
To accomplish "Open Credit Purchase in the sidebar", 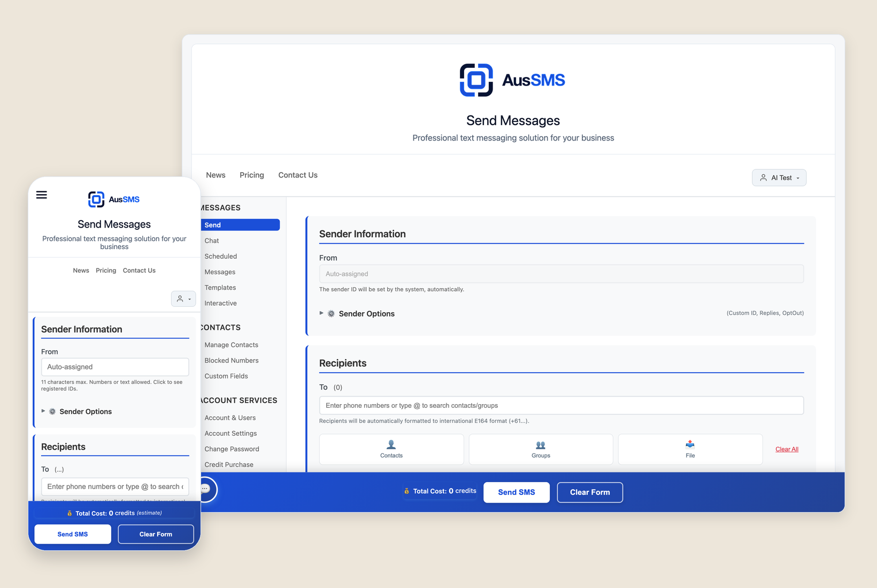I will click(x=229, y=465).
